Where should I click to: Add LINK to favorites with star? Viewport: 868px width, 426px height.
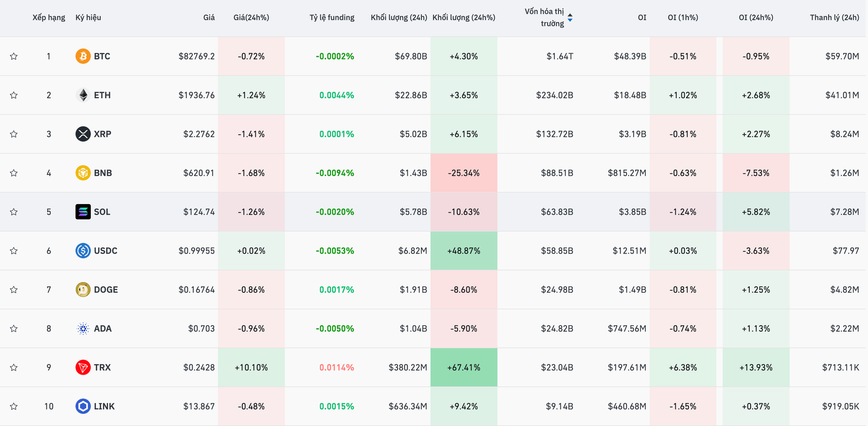coord(14,406)
